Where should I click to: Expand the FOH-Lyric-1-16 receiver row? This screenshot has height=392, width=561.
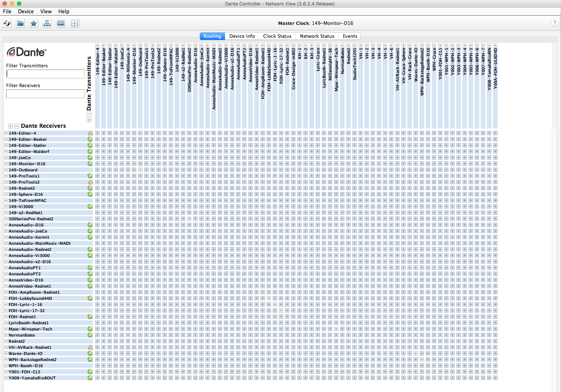[6, 305]
